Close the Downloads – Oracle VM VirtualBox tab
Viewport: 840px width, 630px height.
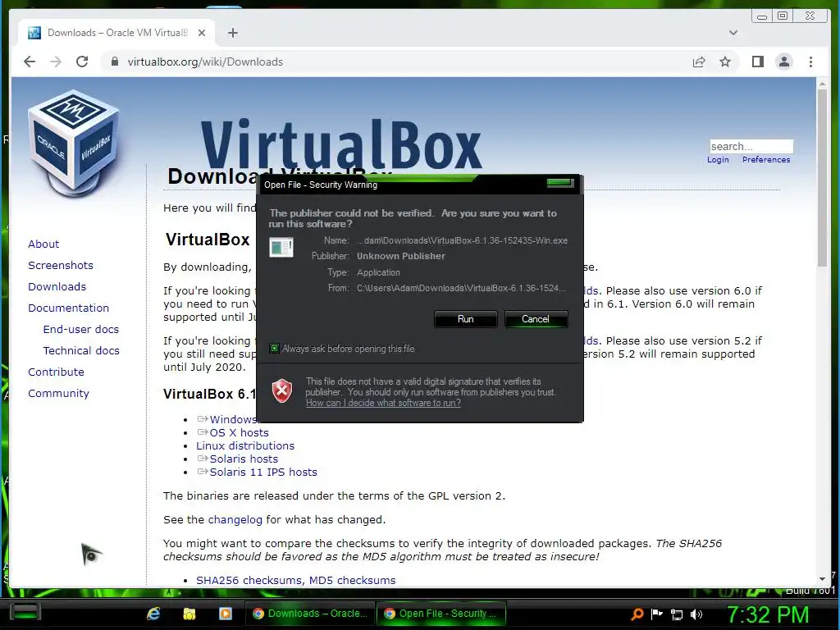[202, 33]
